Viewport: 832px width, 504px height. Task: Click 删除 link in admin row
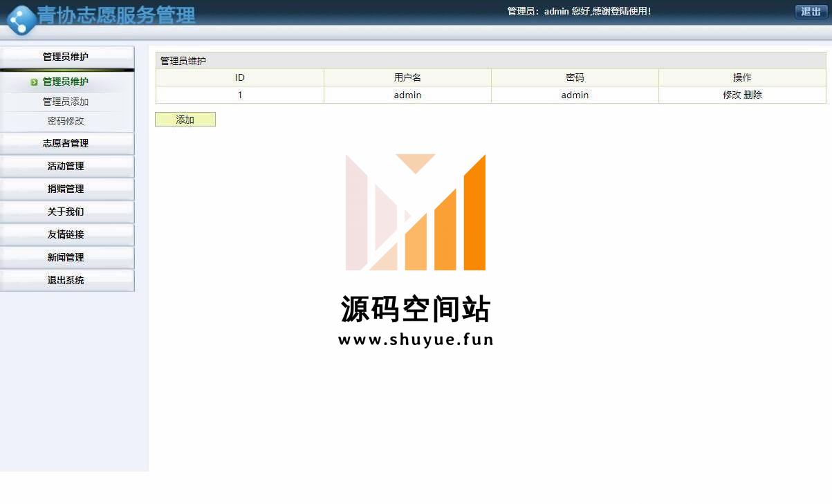pos(753,95)
